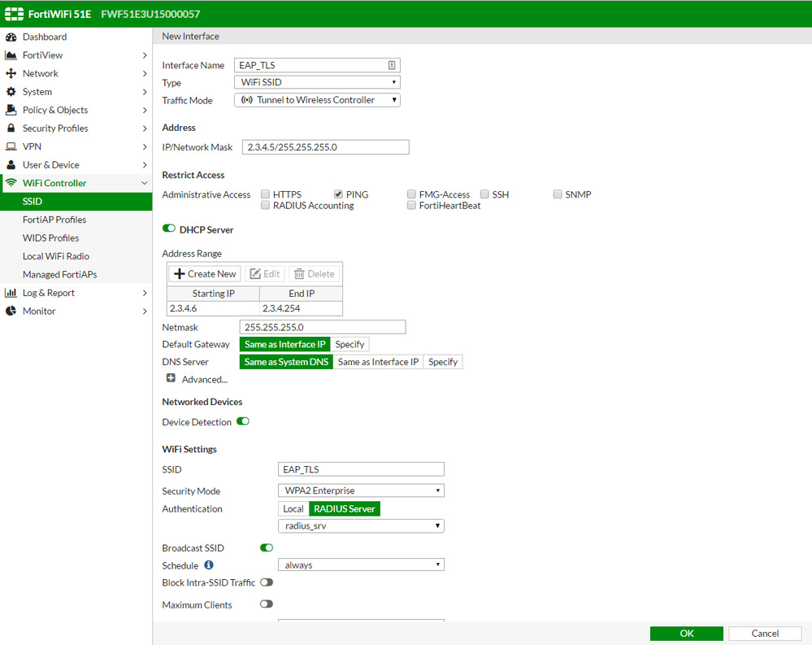Select Same as Interface IP for DNS Server

tap(378, 362)
